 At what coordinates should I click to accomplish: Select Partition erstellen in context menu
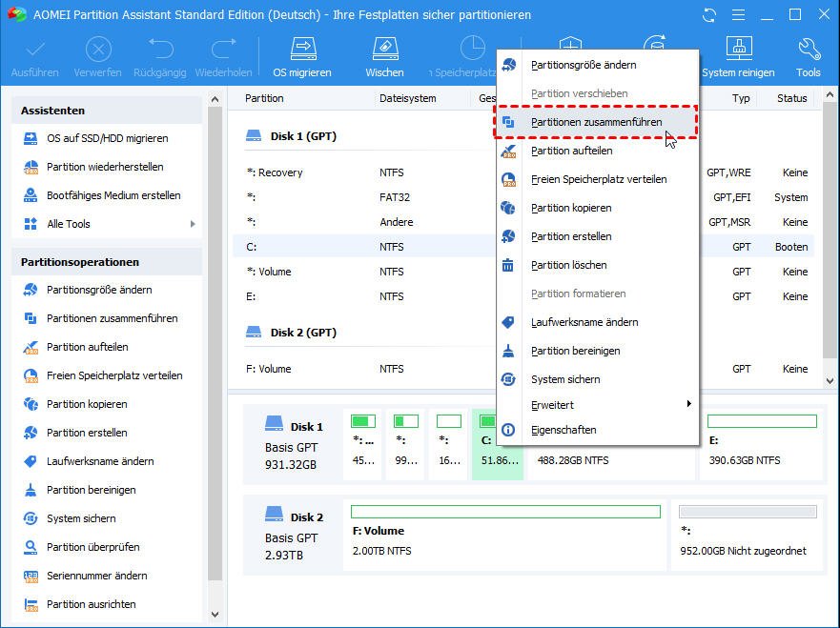pyautogui.click(x=597, y=236)
